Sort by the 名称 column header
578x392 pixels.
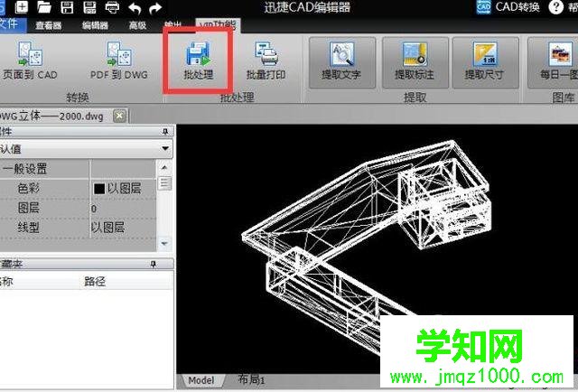(7, 282)
